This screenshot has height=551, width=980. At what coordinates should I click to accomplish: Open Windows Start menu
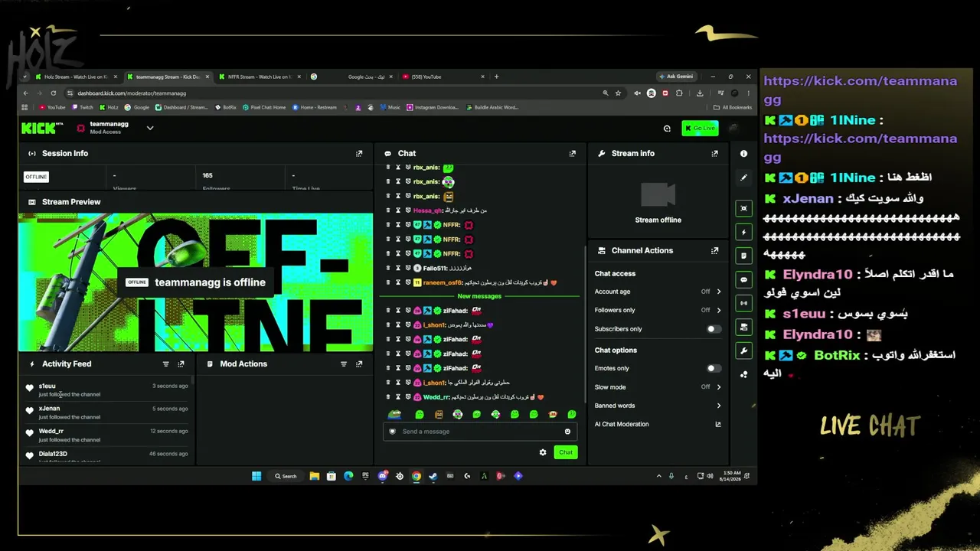[256, 476]
